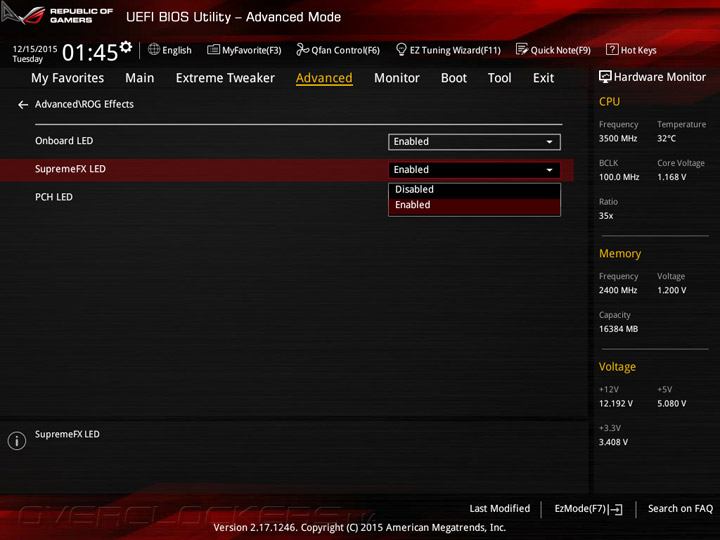Click the globe language icon

[x=154, y=49]
